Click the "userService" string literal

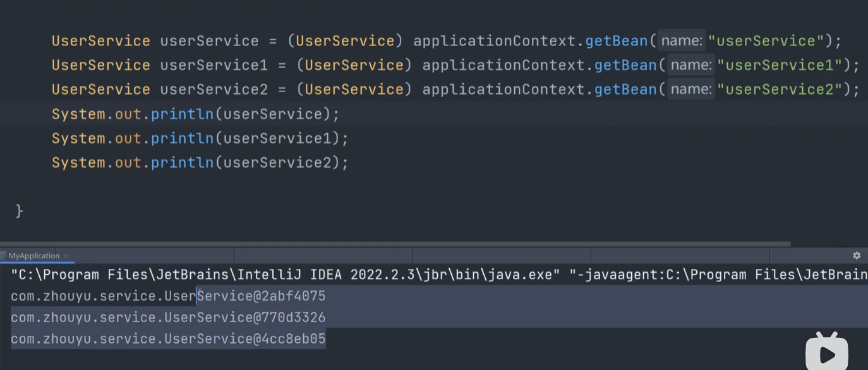click(766, 41)
